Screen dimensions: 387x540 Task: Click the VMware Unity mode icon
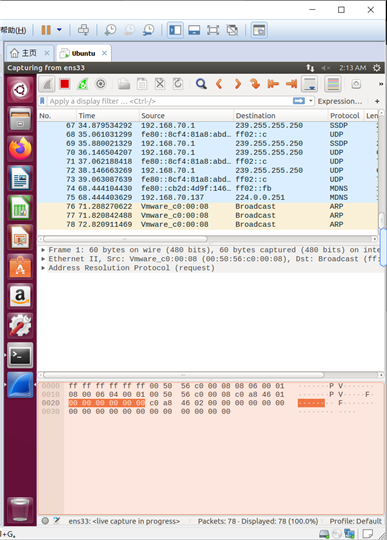[x=232, y=30]
